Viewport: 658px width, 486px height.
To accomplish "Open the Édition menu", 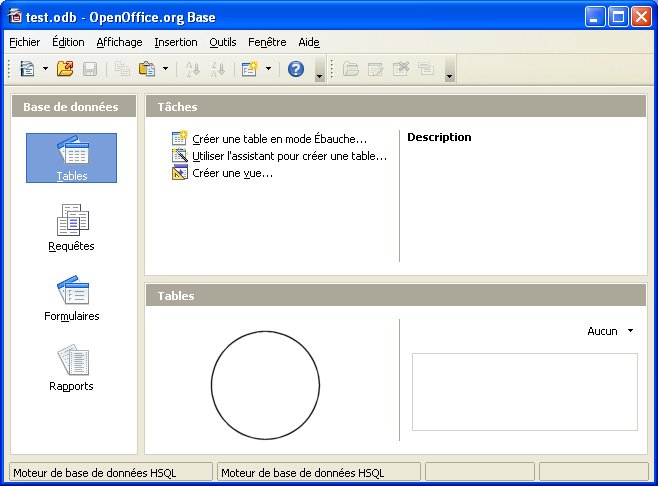I will 68,42.
